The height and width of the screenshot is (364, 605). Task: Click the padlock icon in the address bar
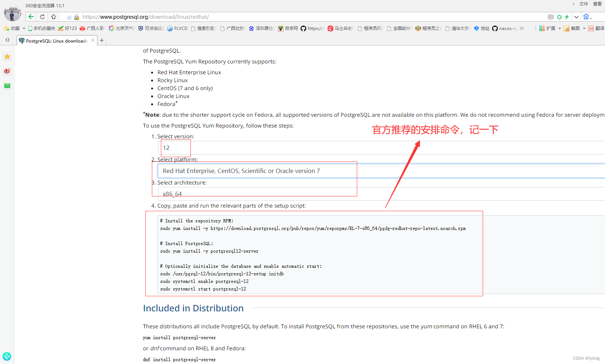click(76, 17)
